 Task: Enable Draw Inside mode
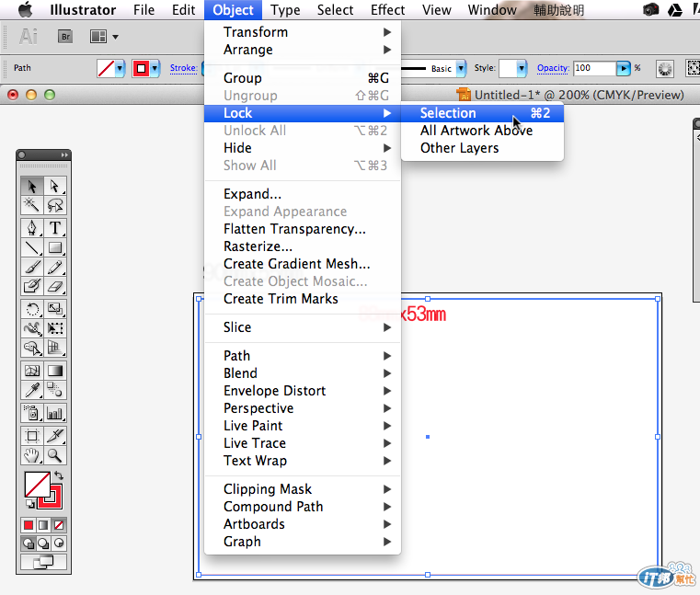point(59,544)
